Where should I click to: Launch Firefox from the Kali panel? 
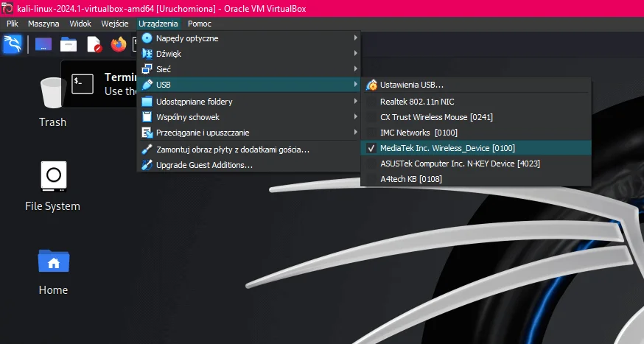(x=119, y=44)
